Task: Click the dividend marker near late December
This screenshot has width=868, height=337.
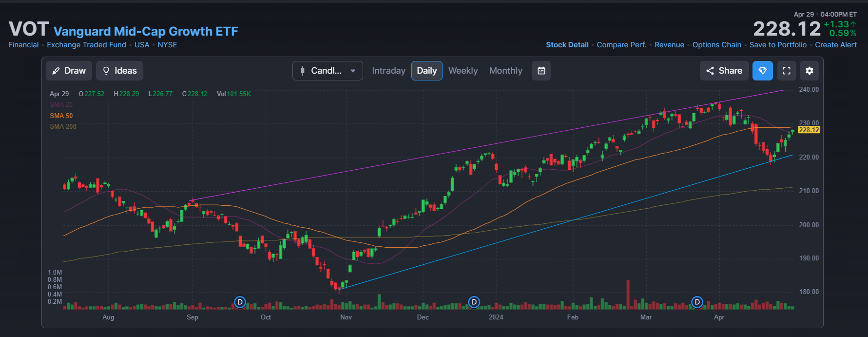Action: [x=474, y=302]
